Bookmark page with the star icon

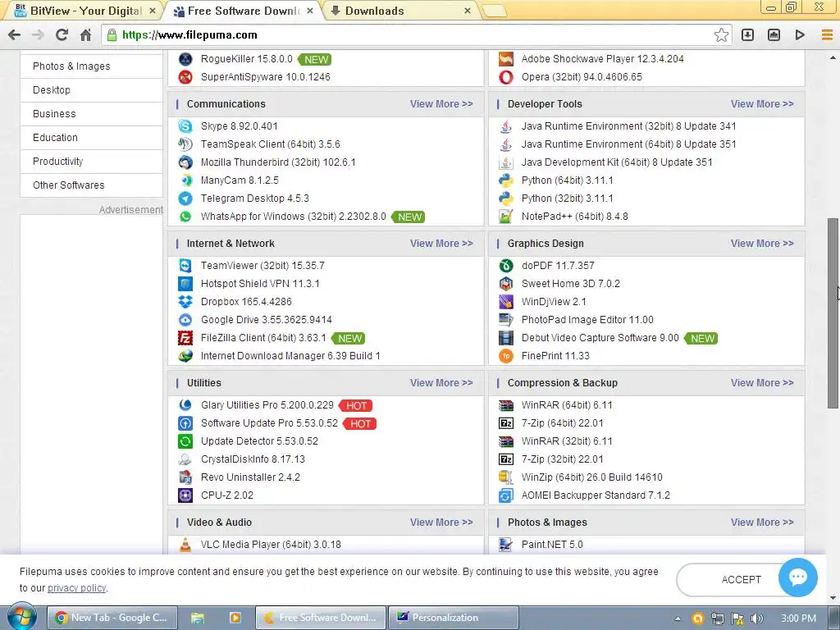721,34
